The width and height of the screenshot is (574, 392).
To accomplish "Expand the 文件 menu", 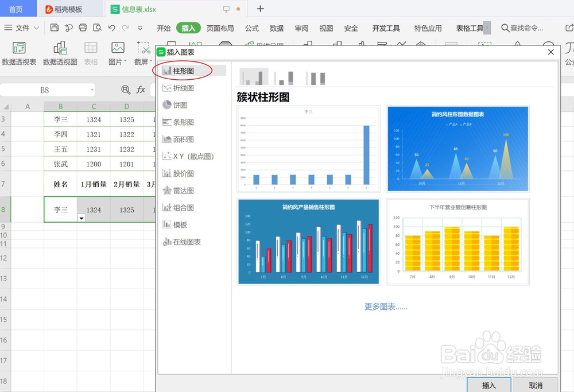I will click(22, 27).
